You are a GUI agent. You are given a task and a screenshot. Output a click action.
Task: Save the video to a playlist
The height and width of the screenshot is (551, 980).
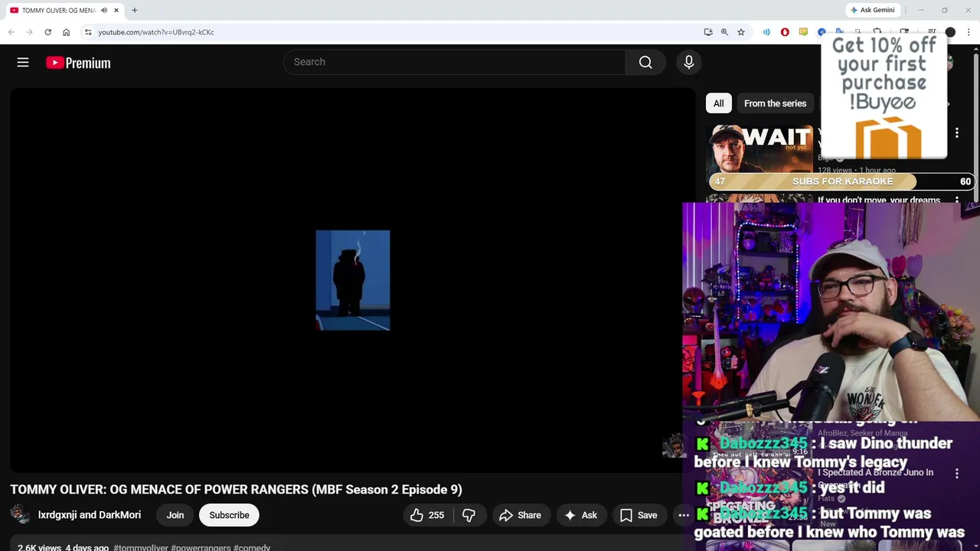coord(639,515)
